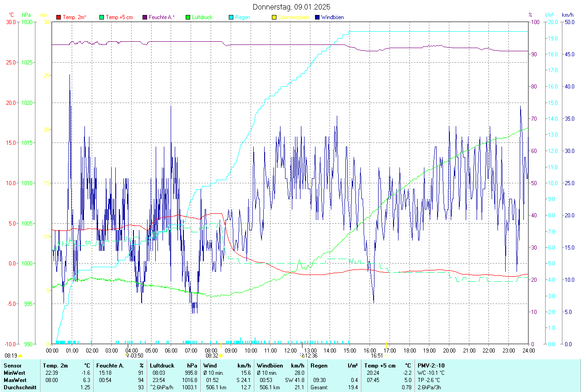This screenshot has height=392, width=581.
Task: Click the green Temp +5 cm legend swatch
Action: click(102, 17)
